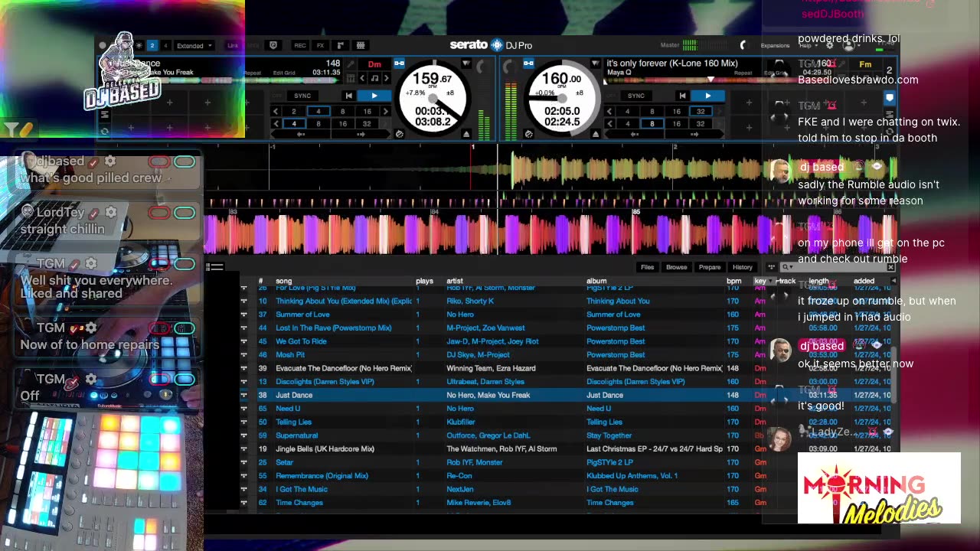Jump forward with left deck forward arrow
The image size is (980, 551).
361,135
